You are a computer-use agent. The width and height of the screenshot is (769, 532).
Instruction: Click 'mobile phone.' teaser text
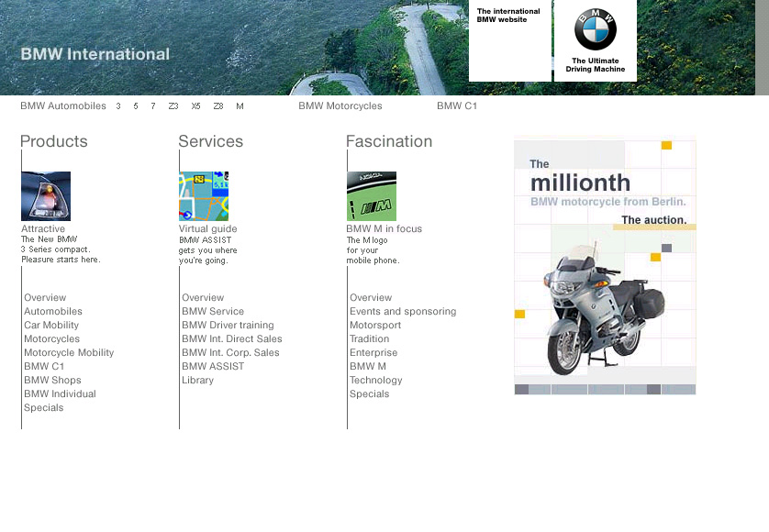coord(373,260)
